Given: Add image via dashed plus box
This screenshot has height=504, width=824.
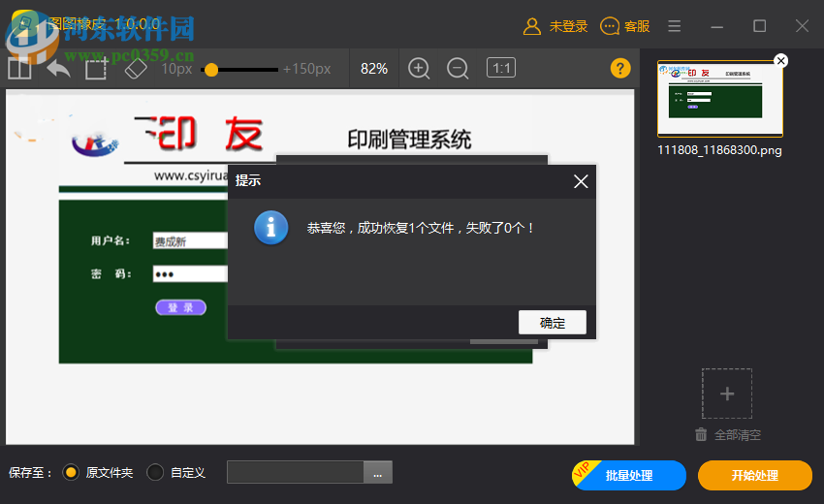Looking at the screenshot, I should 727,394.
